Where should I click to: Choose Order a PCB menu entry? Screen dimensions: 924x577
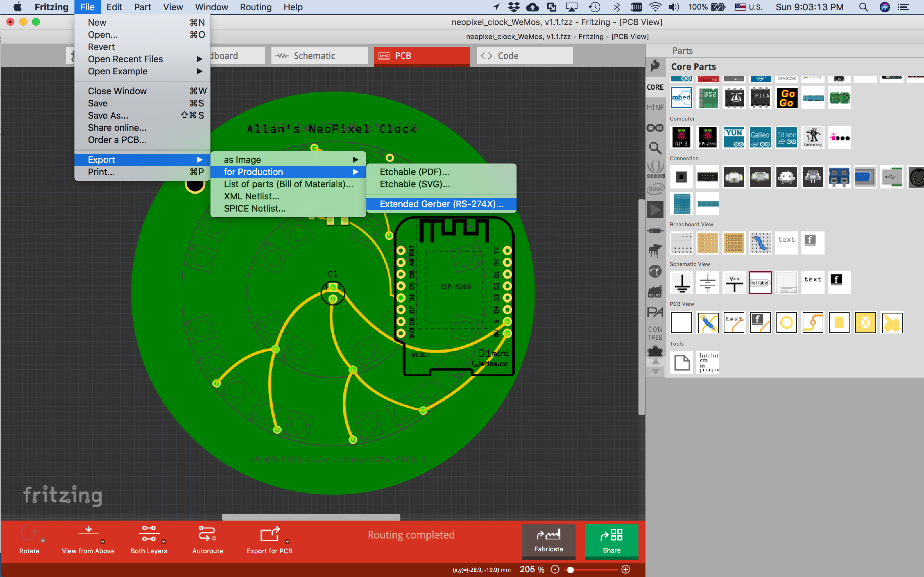point(117,140)
